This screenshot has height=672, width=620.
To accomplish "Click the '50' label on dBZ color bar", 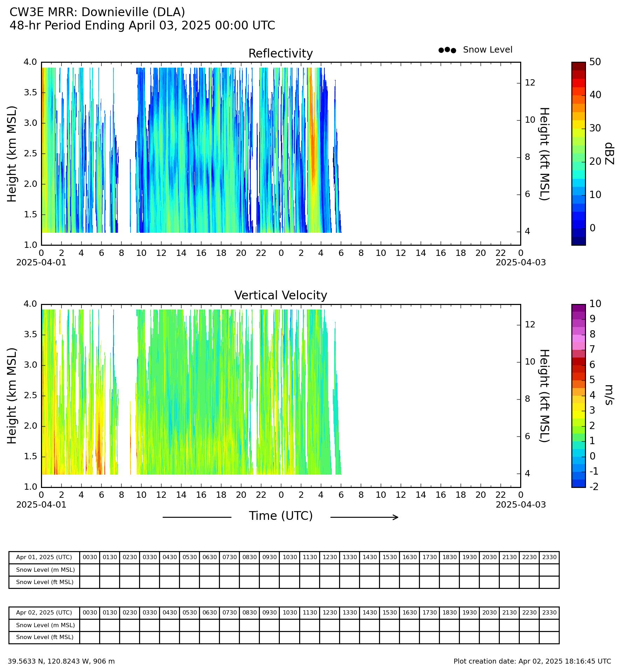I will click(595, 62).
